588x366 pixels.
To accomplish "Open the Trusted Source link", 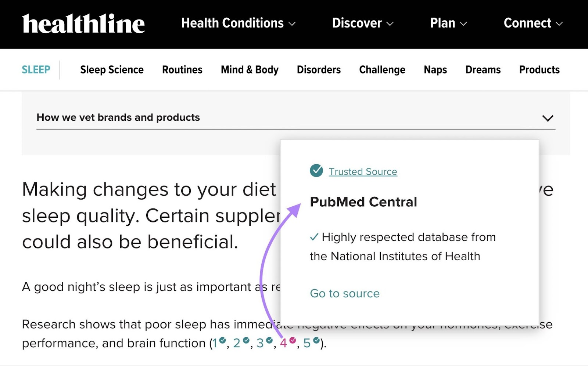I will (362, 171).
